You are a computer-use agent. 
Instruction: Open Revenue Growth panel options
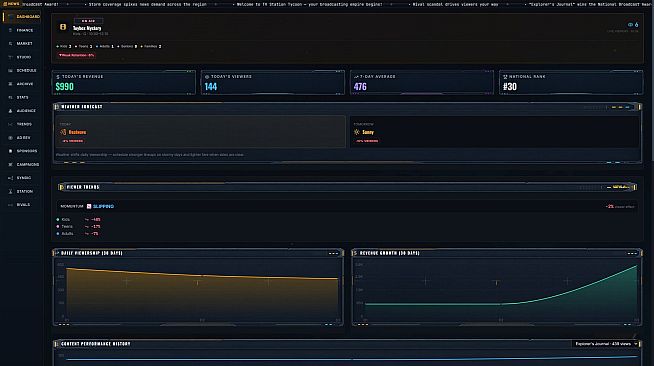tap(632, 253)
